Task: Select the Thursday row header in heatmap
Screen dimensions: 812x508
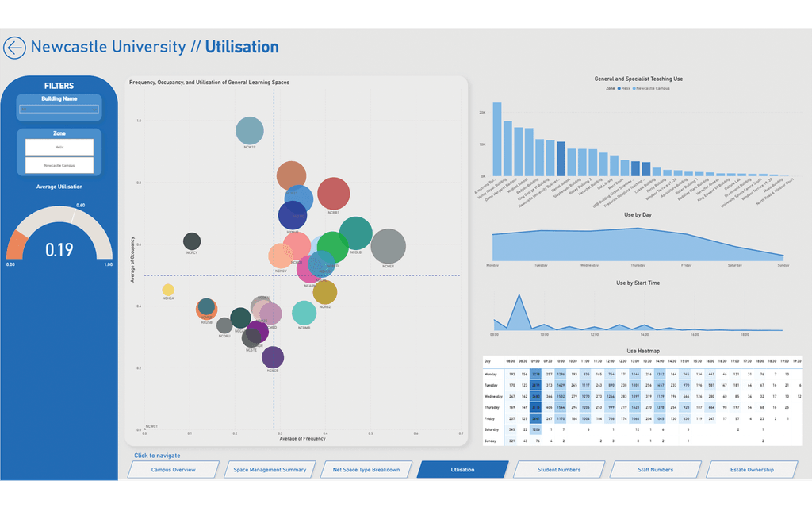Action: click(492, 407)
